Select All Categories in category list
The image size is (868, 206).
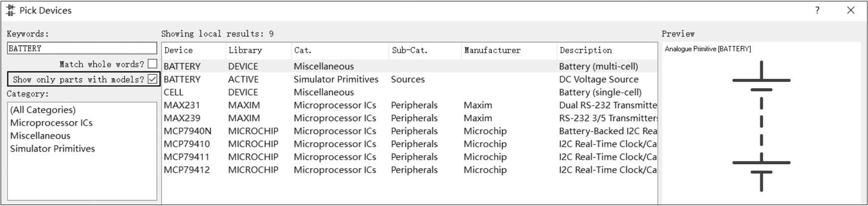pyautogui.click(x=43, y=110)
